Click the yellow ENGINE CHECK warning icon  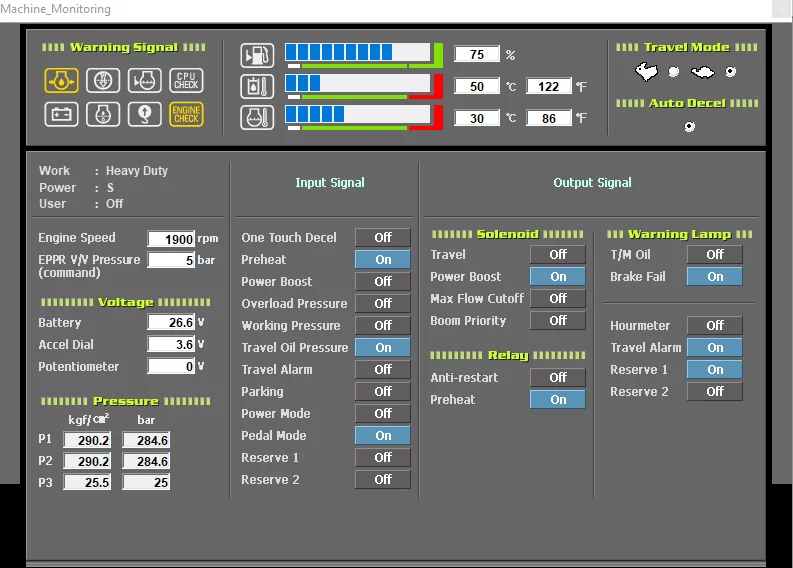[x=186, y=114]
